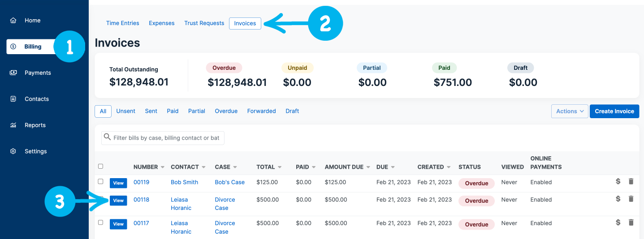Viewport: 644px width, 239px height.
Task: Click the Create Invoice button
Action: (614, 111)
